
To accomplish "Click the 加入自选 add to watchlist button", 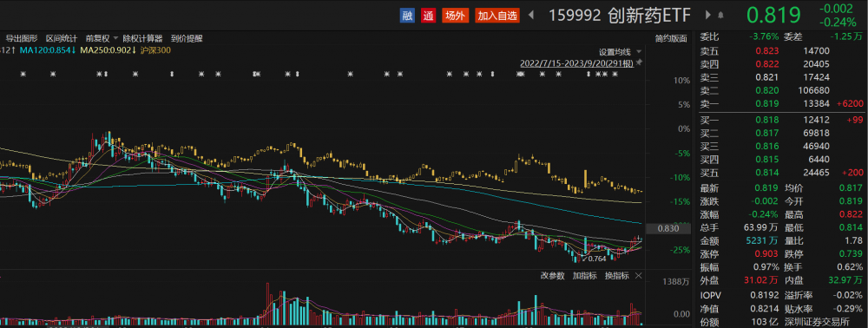I will click(497, 16).
